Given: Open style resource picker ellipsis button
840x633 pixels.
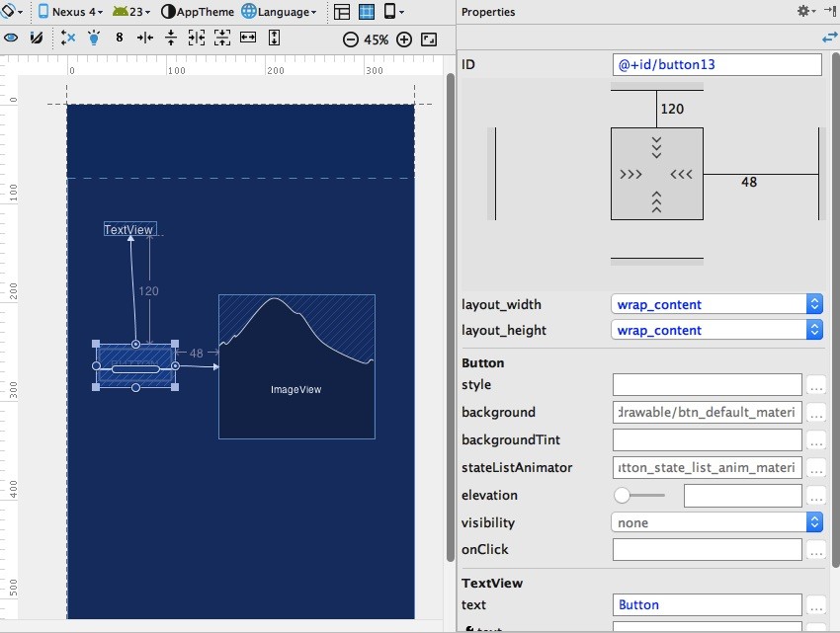Looking at the screenshot, I should pyautogui.click(x=816, y=385).
